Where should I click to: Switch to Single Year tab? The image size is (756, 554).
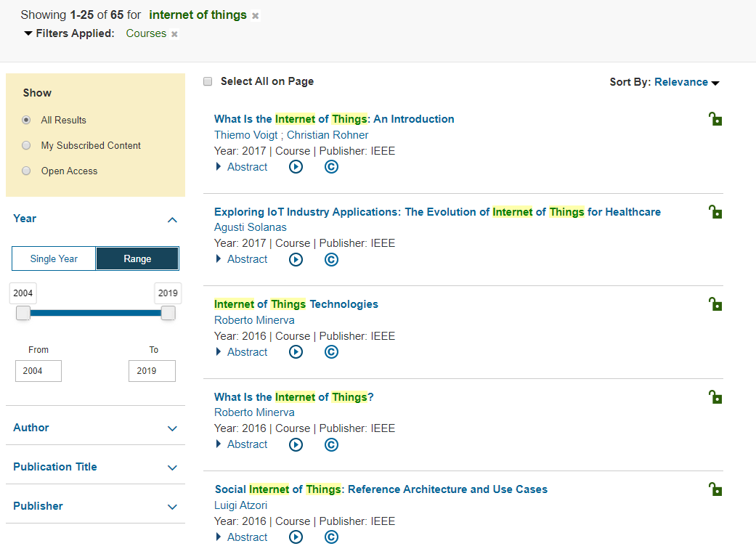coord(54,258)
